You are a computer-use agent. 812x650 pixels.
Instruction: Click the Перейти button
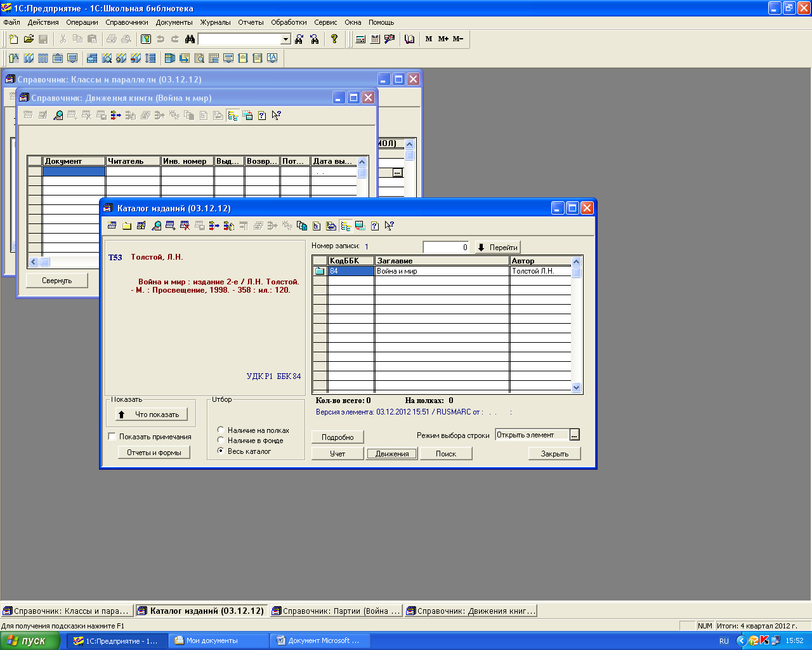pos(498,248)
